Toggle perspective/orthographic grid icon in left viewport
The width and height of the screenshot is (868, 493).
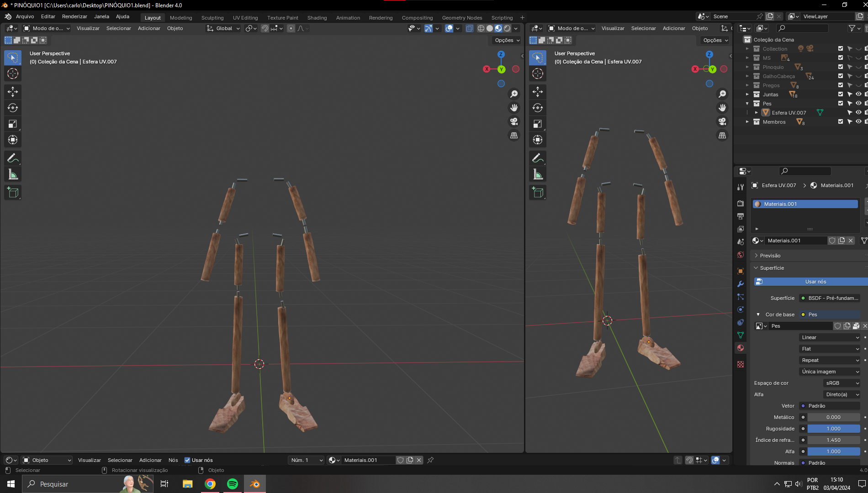tap(514, 135)
